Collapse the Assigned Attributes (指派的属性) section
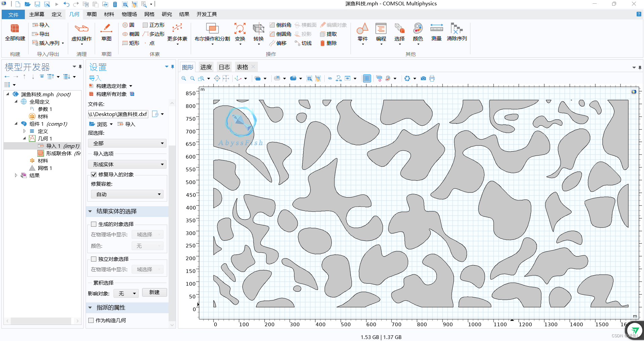This screenshot has width=644, height=341. 90,308
